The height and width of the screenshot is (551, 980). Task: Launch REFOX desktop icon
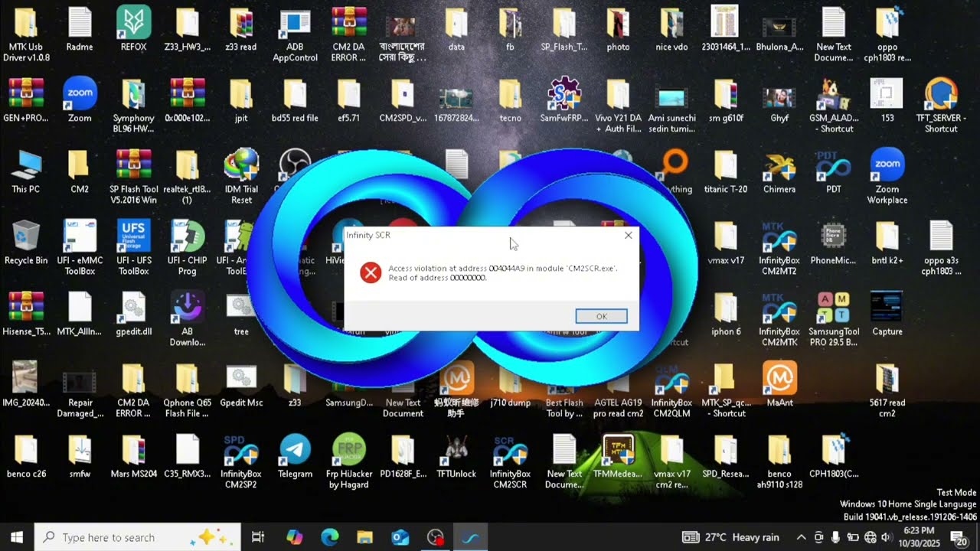coord(133,29)
